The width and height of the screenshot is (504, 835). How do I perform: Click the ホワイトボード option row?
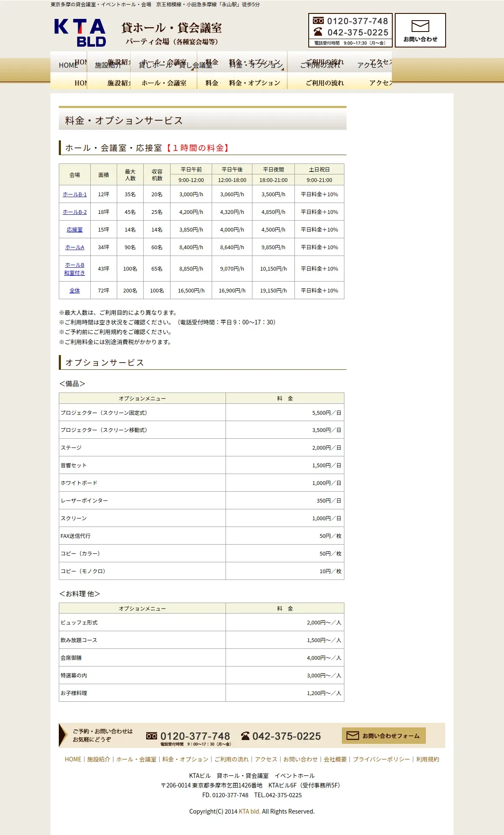pyautogui.click(x=201, y=483)
